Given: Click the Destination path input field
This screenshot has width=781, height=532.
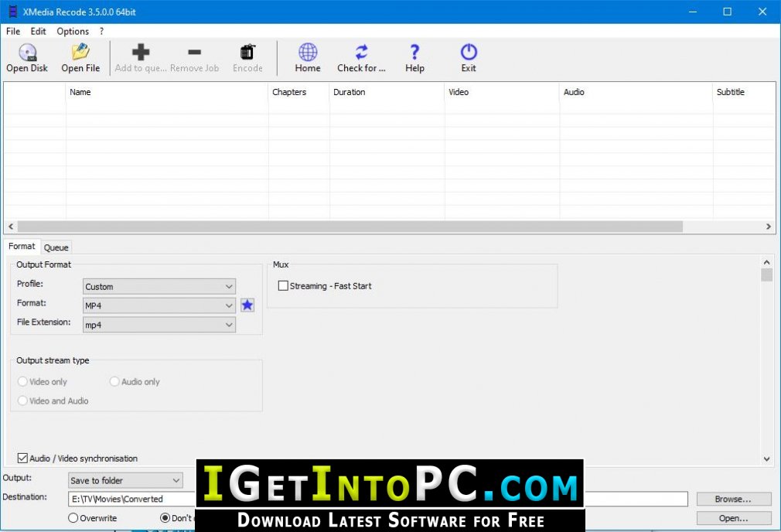Looking at the screenshot, I should point(377,499).
